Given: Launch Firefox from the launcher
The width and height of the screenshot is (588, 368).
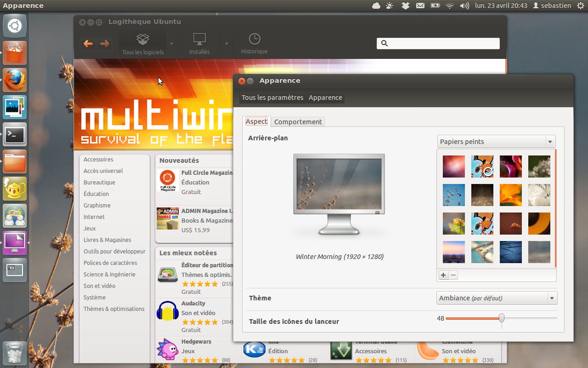Looking at the screenshot, I should 15,80.
